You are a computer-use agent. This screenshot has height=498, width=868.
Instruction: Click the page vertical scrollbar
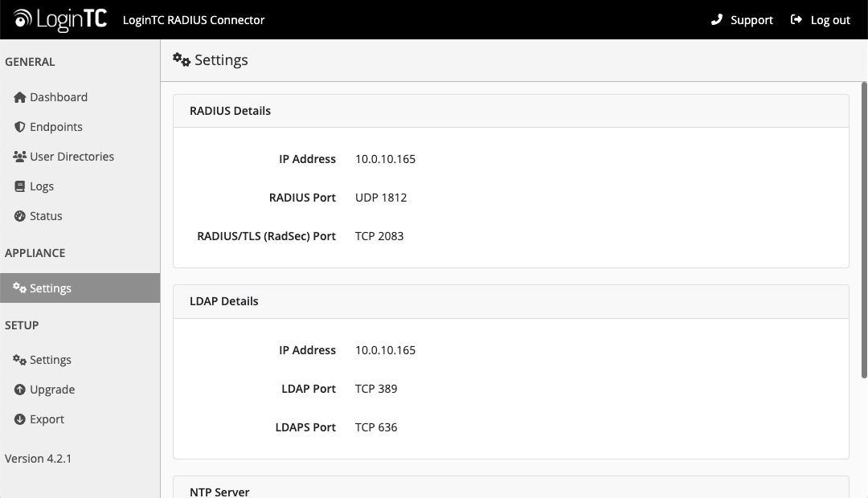click(x=864, y=229)
